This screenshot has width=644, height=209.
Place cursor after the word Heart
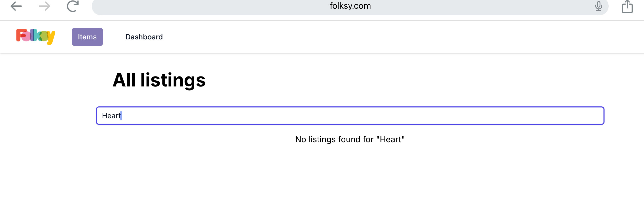point(121,116)
